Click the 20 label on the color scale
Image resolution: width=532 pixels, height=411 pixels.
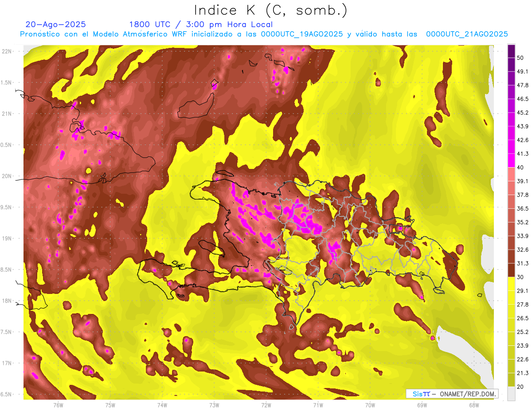click(x=520, y=387)
